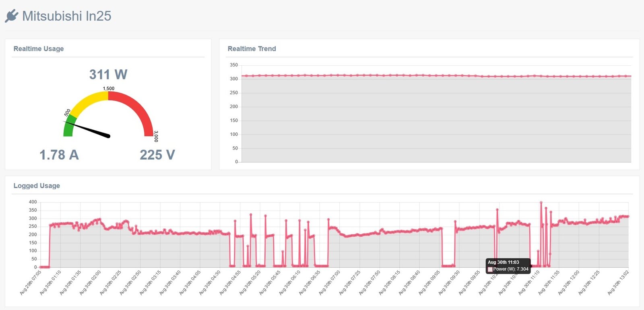Click the 1.78 A current reading
644x310 pixels.
point(59,155)
